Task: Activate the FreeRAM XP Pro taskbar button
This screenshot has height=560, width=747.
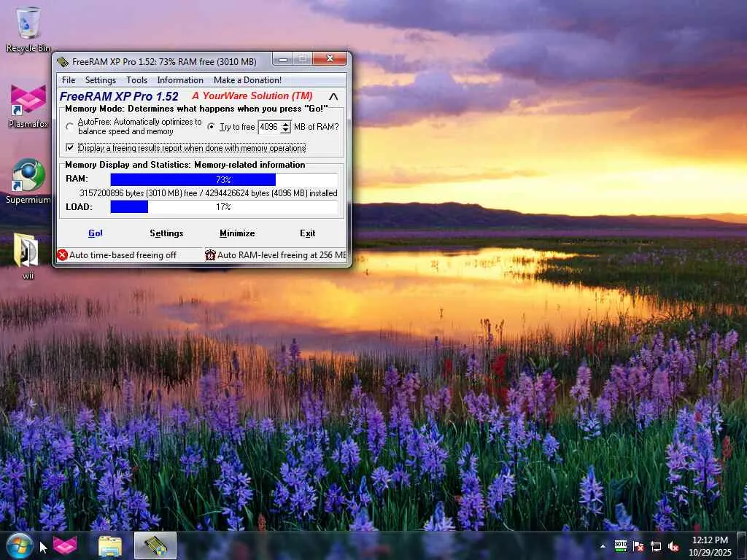Action: [x=155, y=546]
